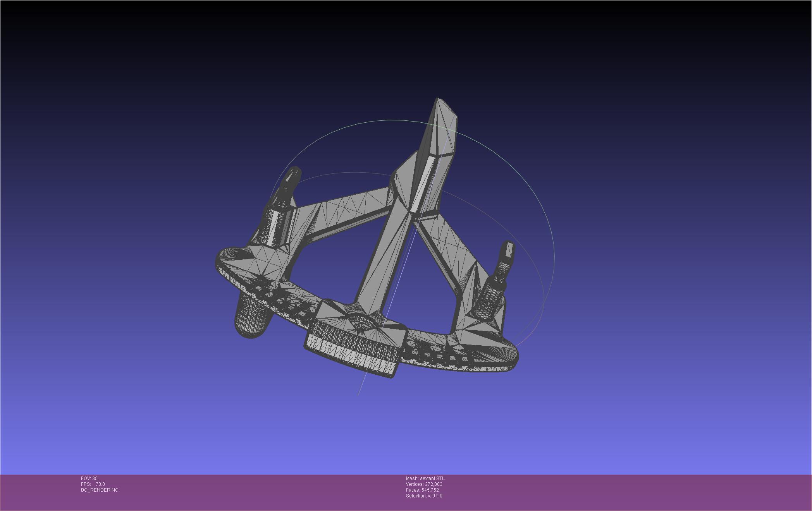Click the Faces: 545,752 count
This screenshot has height=511, width=812.
coord(422,490)
